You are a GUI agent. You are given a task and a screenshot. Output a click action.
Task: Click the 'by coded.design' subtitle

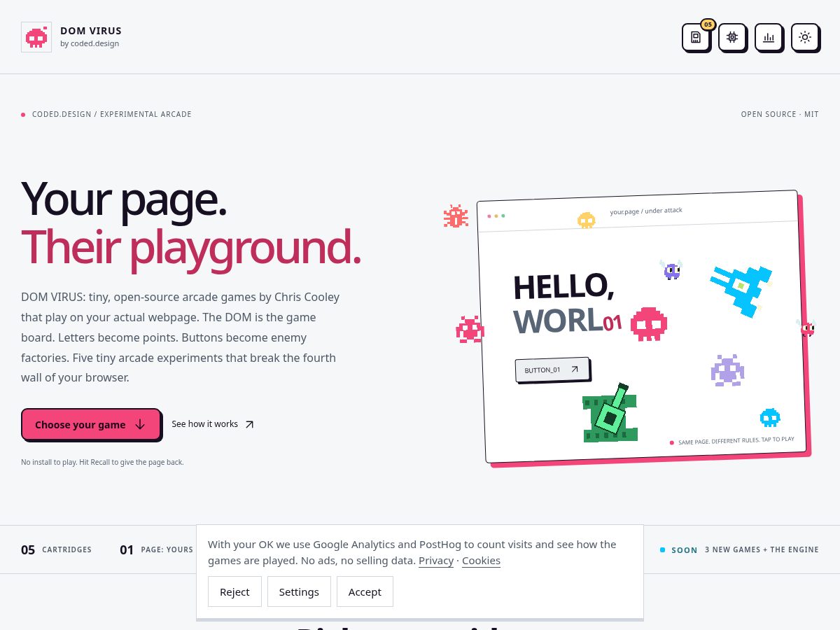pos(90,43)
